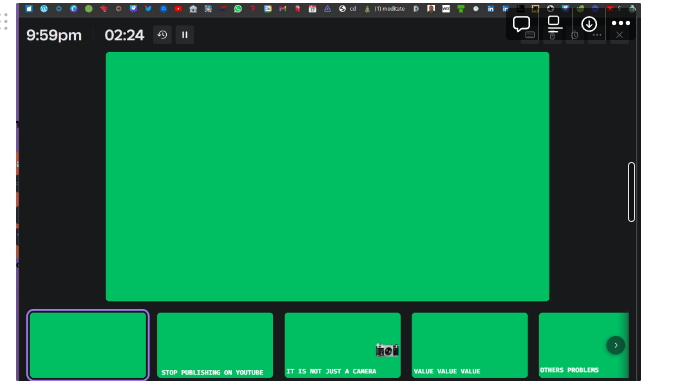Image resolution: width=678 pixels, height=385 pixels.
Task: Open the three-dots more options menu
Action: pos(621,23)
